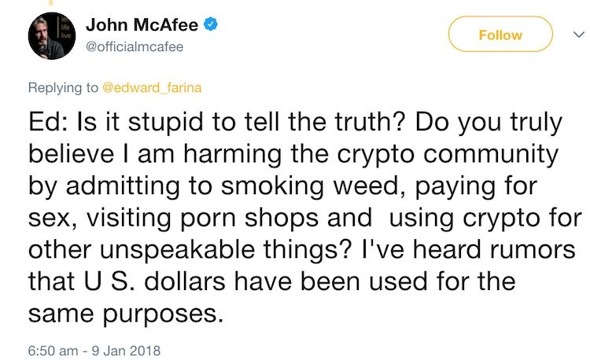The image size is (590, 364).
Task: Click the words 'heard rumors' in tweet
Action: click(x=494, y=250)
